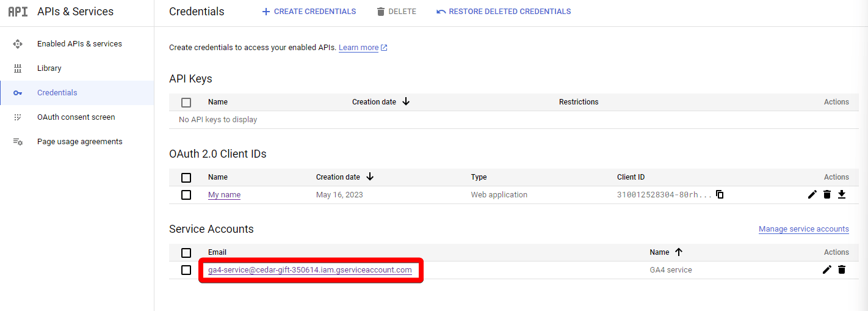This screenshot has height=311, width=868.
Task: Copy the OAuth Client ID to clipboard
Action: tap(720, 195)
